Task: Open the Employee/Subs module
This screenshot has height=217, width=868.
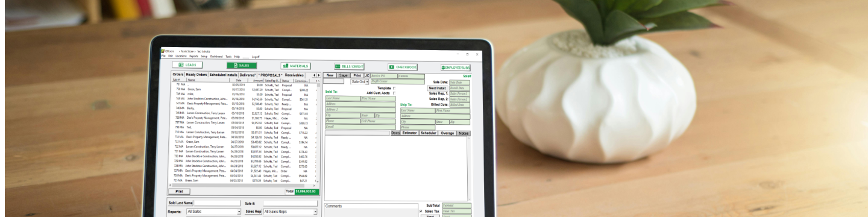Action: [x=456, y=68]
